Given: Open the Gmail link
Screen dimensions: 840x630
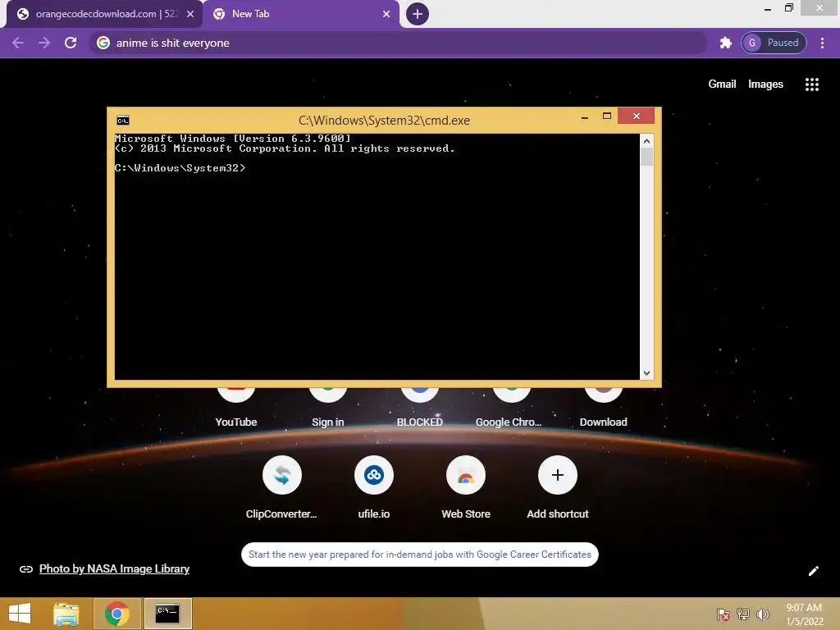Looking at the screenshot, I should pos(722,84).
